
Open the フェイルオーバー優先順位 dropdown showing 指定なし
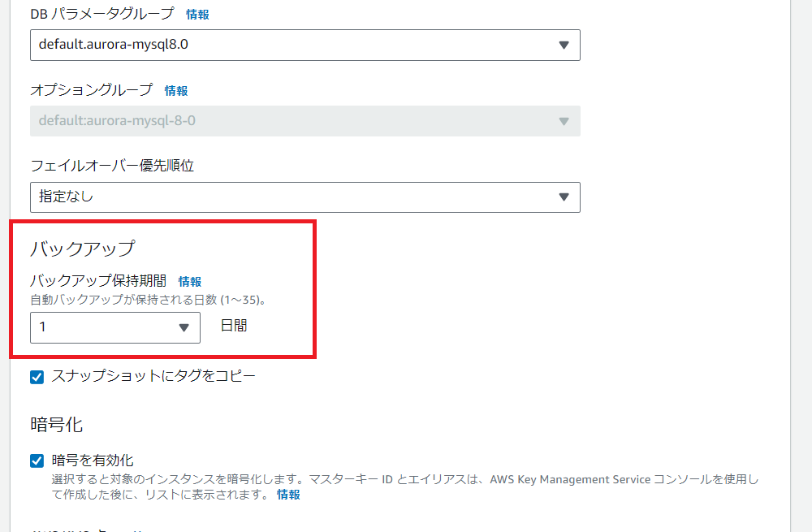point(305,197)
